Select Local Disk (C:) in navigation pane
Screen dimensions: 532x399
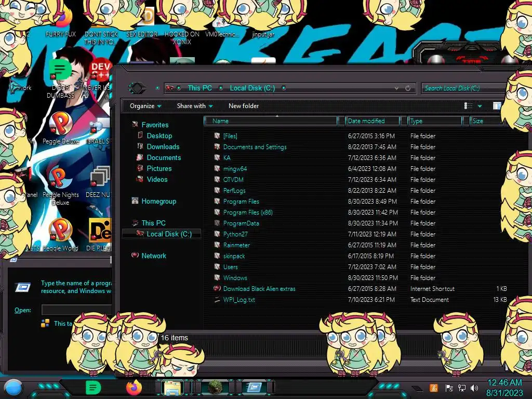click(169, 234)
